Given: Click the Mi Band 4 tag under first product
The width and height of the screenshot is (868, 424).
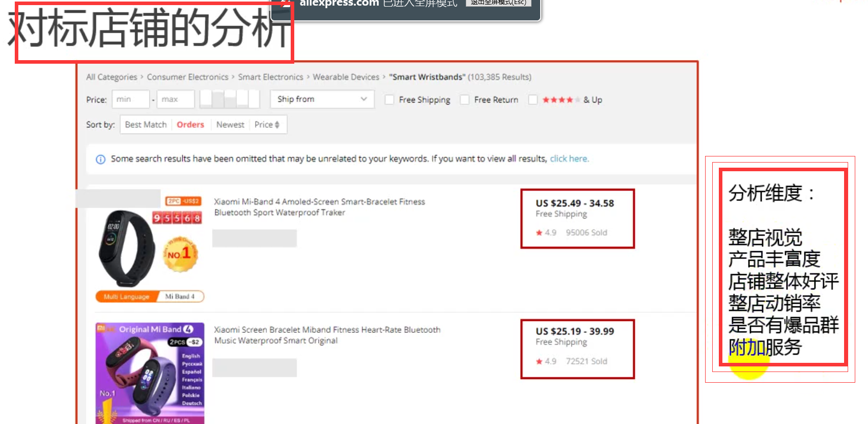Looking at the screenshot, I should click(180, 297).
